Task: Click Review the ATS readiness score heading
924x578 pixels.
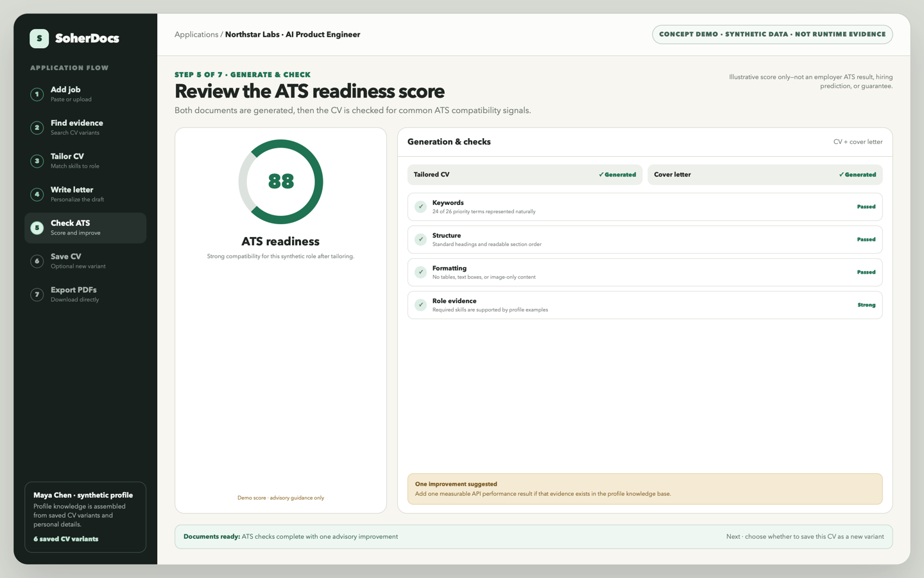Action: [309, 92]
